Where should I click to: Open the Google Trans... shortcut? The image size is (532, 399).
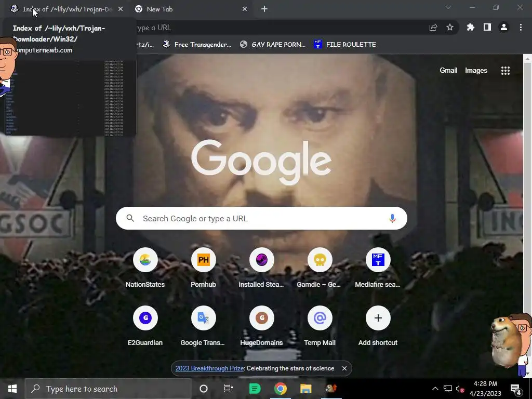pos(203,326)
